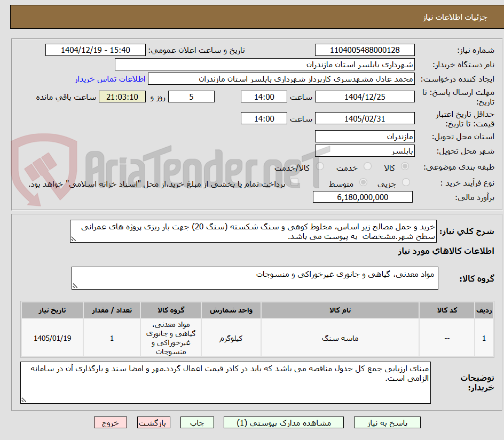Click the resize grip of buyer notes box
This screenshot has width=504, height=440.
(24, 400)
